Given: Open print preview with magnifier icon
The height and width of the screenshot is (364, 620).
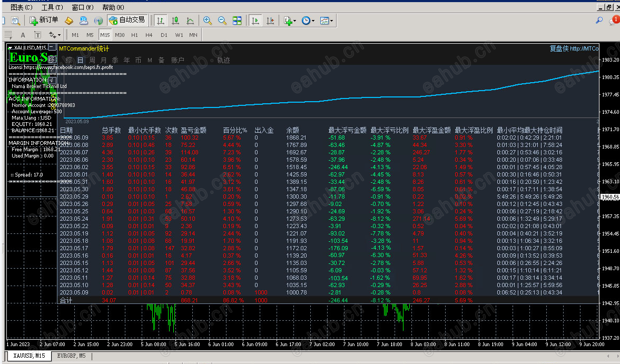Looking at the screenshot, I should [15, 21].
